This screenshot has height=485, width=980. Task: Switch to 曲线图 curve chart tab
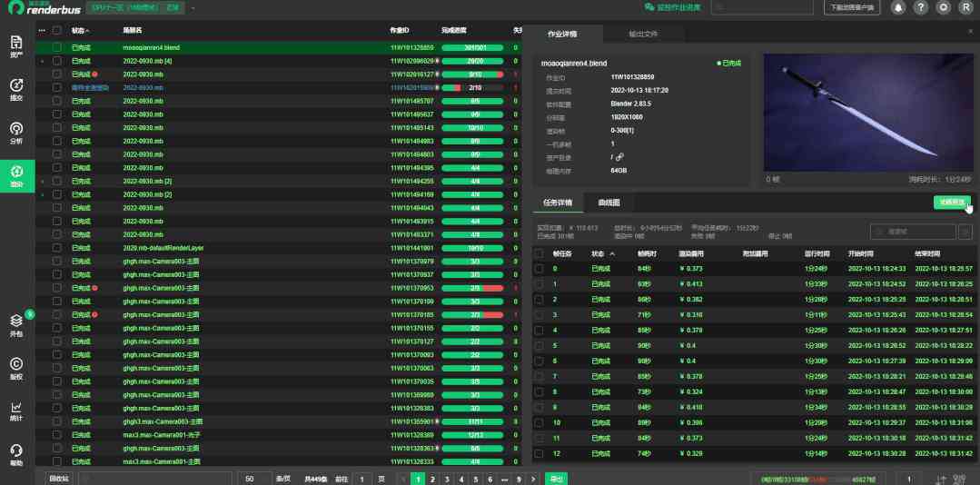[609, 203]
